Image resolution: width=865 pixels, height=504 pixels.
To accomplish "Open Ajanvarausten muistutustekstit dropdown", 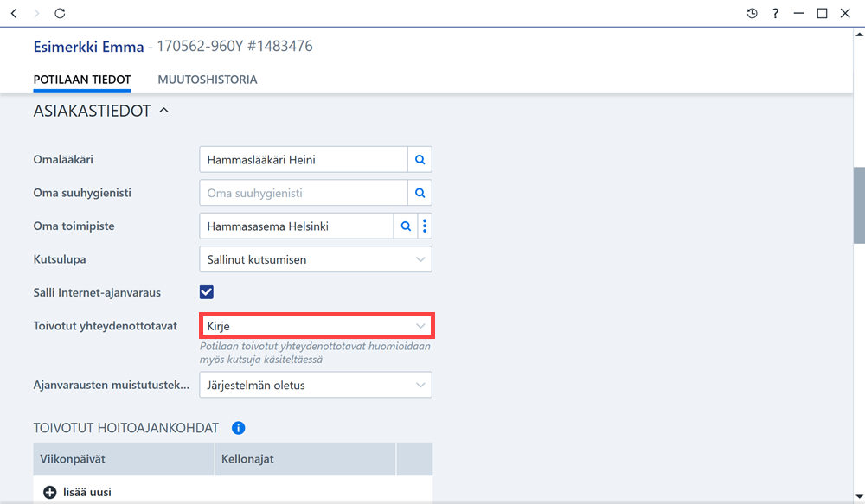I will (316, 385).
